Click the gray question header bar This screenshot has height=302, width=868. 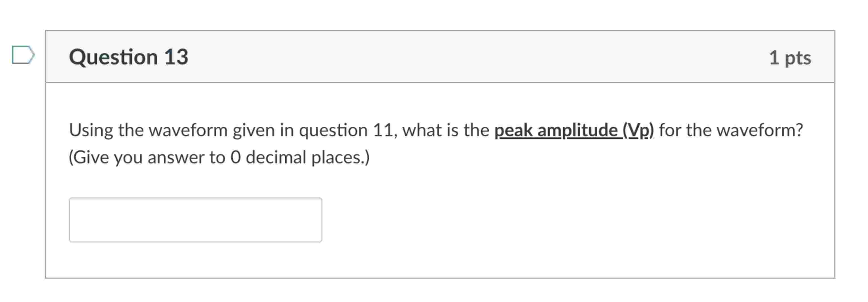point(438,57)
